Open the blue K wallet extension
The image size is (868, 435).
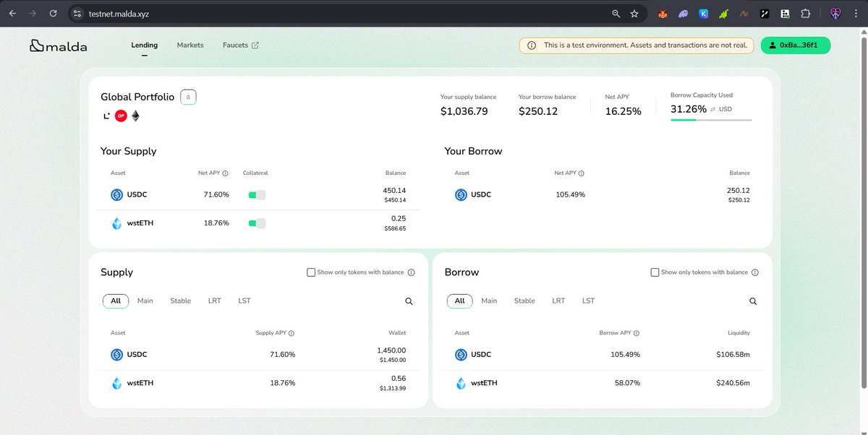point(703,13)
